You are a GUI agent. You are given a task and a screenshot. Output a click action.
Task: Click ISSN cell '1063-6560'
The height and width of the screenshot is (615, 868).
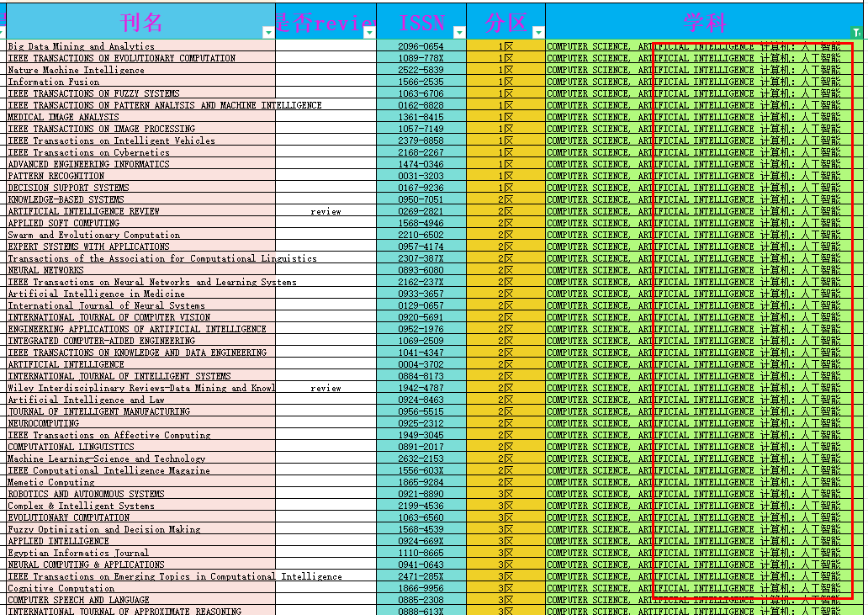pyautogui.click(x=421, y=517)
